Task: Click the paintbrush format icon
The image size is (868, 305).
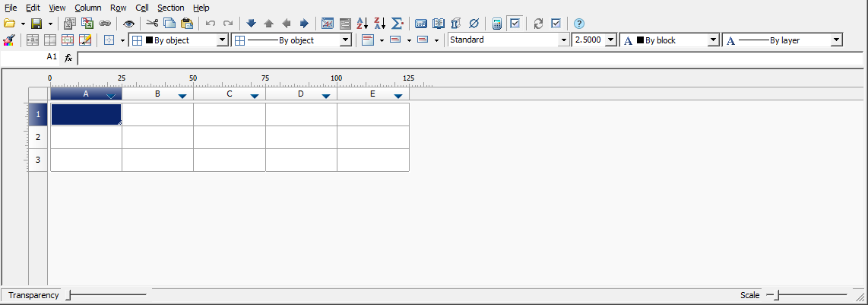Action: [x=9, y=40]
